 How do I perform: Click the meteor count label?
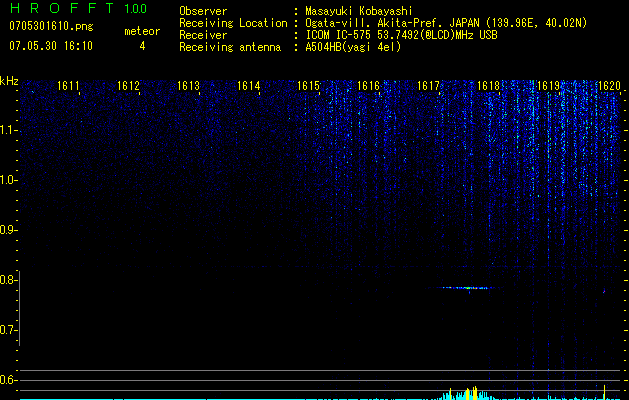[x=142, y=31]
